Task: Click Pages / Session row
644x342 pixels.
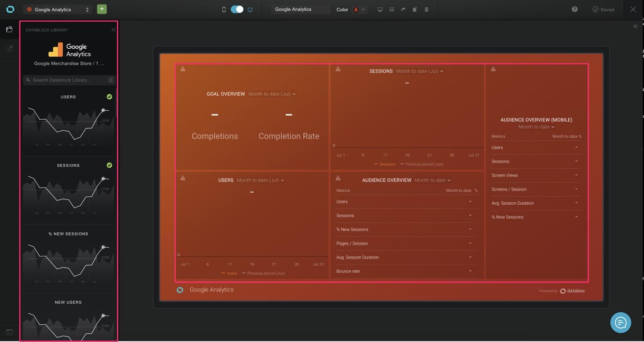Action: (x=406, y=243)
